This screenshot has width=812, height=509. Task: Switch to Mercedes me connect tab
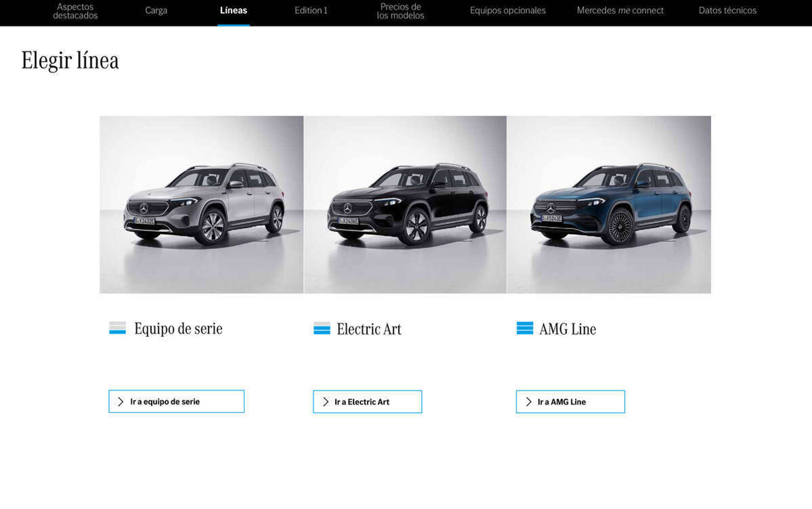[620, 10]
